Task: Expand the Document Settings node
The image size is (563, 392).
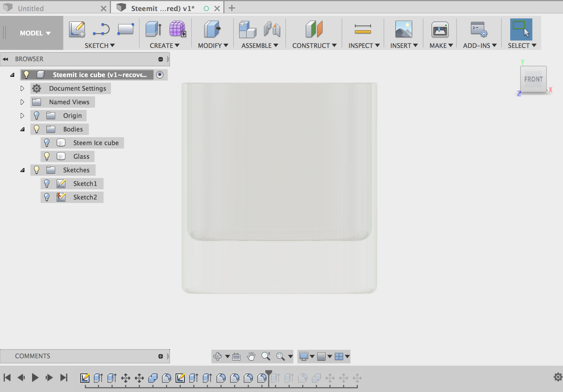Action: [22, 88]
